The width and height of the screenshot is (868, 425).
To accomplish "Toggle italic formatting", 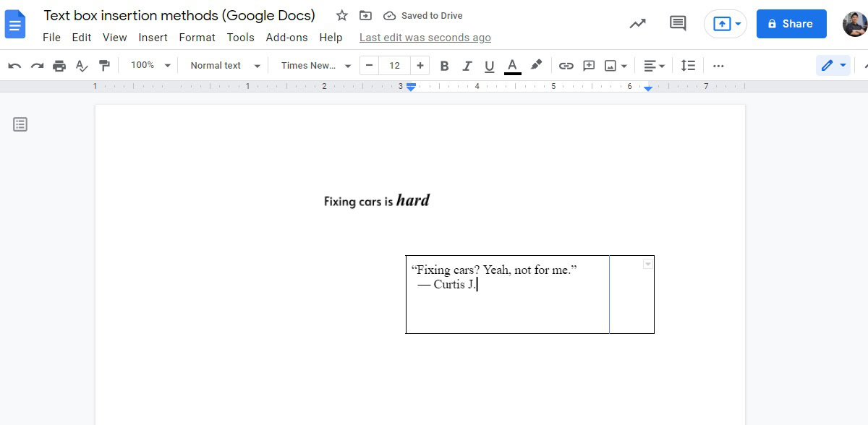I will 467,66.
